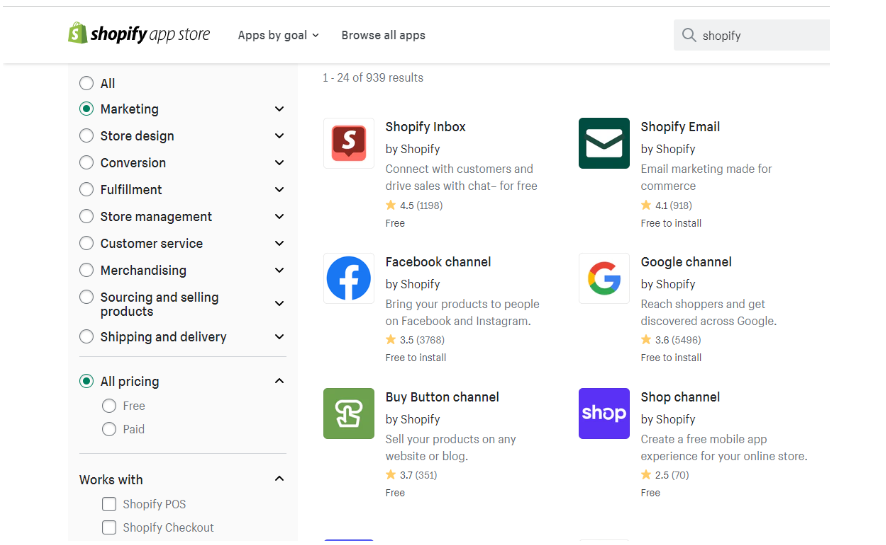
Task: Open the Facebook channel icon
Action: (x=349, y=278)
